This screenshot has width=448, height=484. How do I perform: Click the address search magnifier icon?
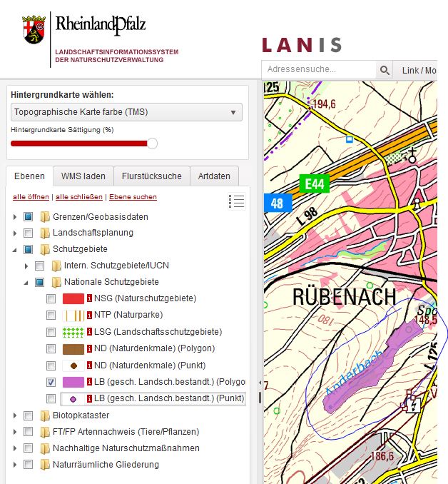(385, 70)
